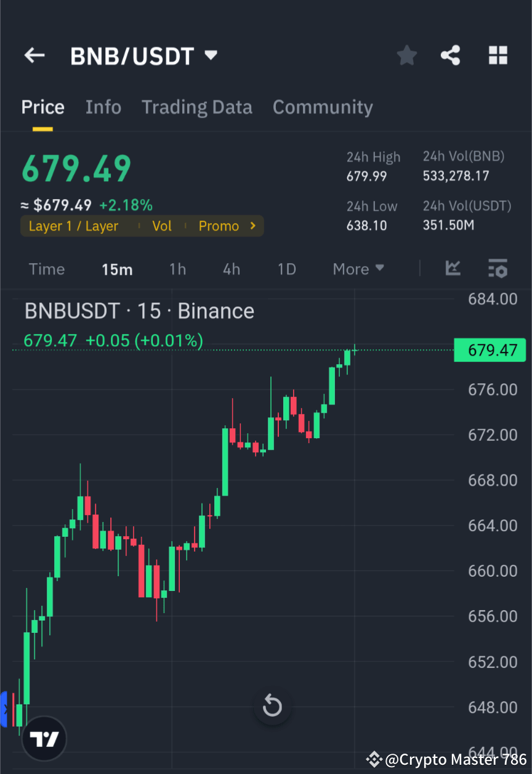532x774 pixels.
Task: Open chart settings icon far right of timeframes
Action: 498,269
